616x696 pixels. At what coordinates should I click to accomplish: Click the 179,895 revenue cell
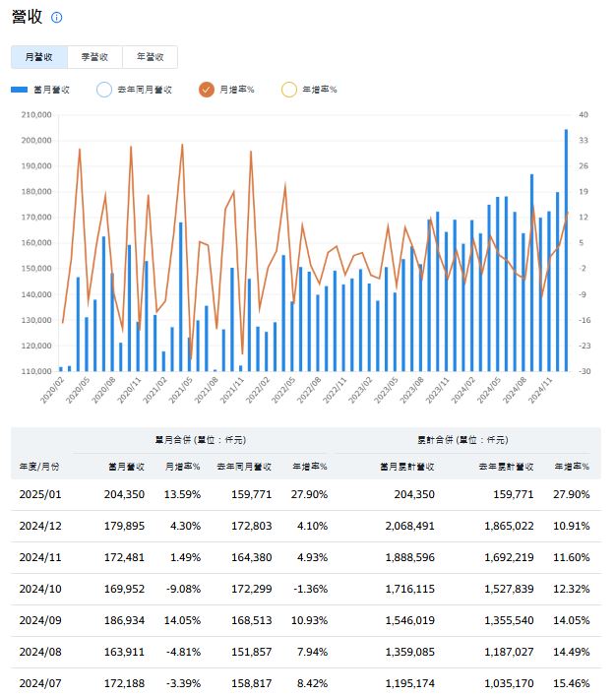coord(124,526)
